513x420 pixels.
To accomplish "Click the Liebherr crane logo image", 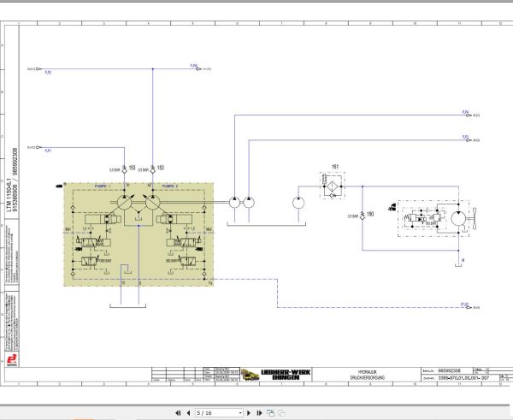I will click(x=251, y=375).
